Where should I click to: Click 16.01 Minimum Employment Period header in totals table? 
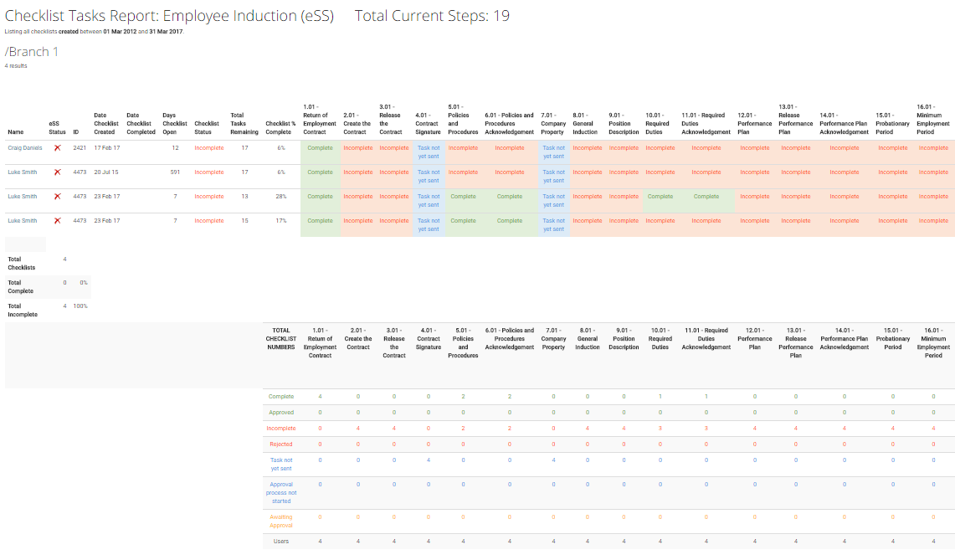tap(934, 343)
